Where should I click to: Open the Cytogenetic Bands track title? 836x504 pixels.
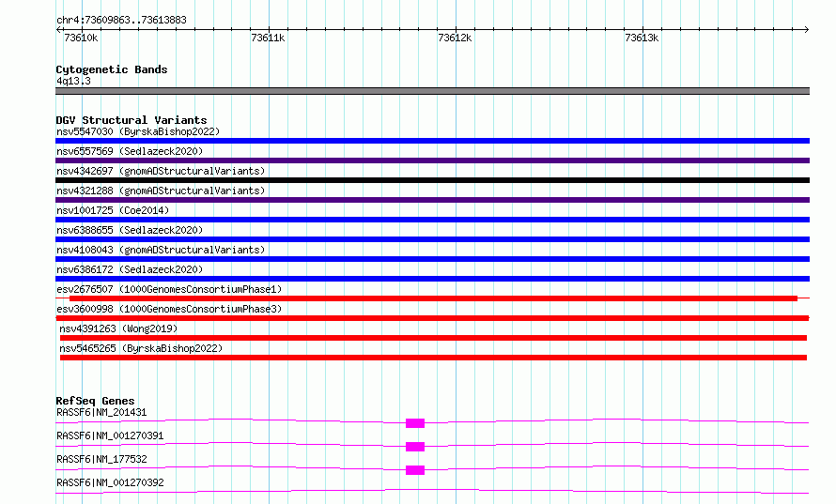(112, 69)
